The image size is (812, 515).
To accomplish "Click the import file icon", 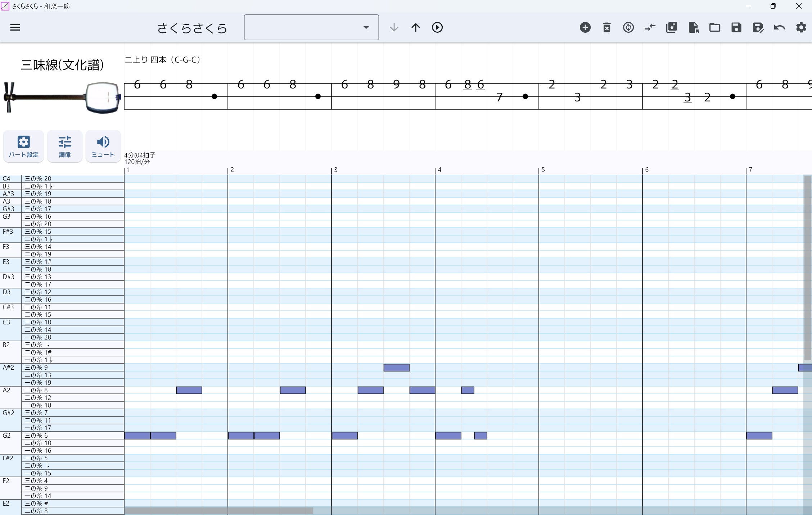I will tap(693, 27).
